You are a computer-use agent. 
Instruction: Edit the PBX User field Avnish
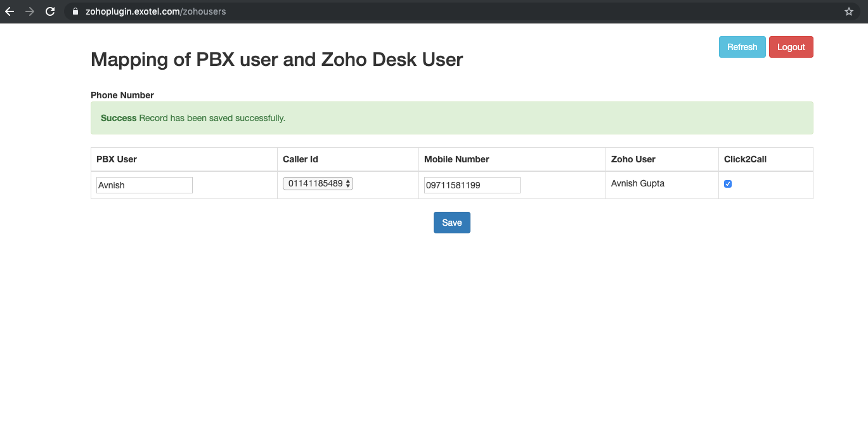pos(145,185)
